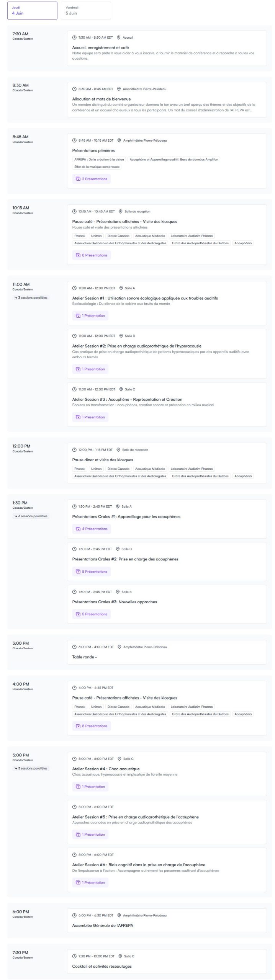Click presentations icon under Présentations plénières
This screenshot has width=275, height=980.
pos(78,179)
